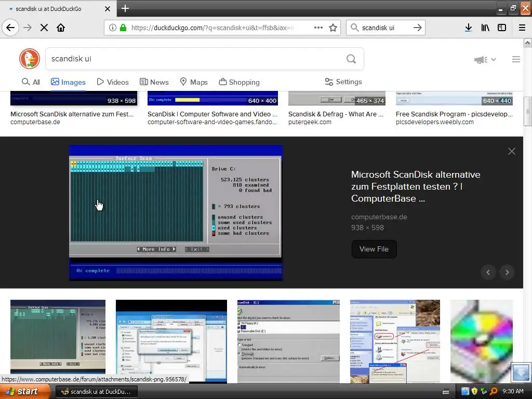Viewport: 532px width, 399px height.
Task: Bookmark this page with the star
Action: pos(333,28)
